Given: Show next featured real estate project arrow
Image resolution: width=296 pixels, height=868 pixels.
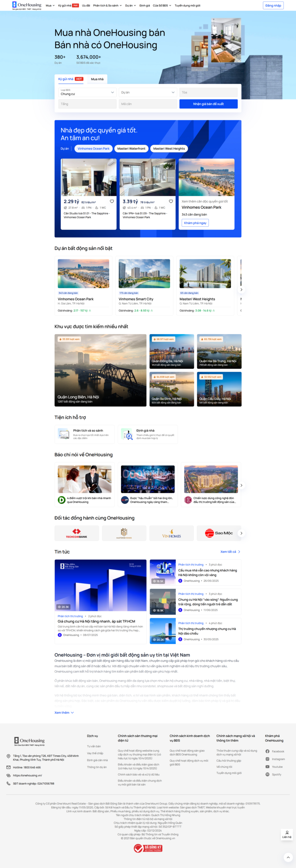Looking at the screenshot, I should (x=241, y=289).
